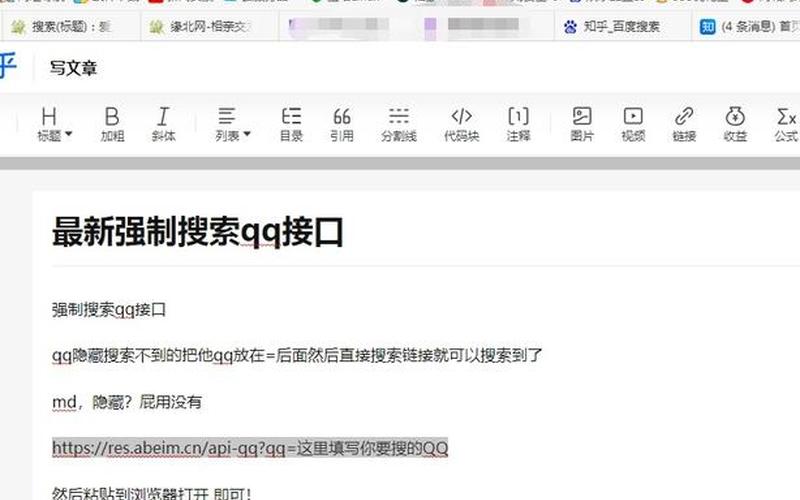Switch to the 缘北网-相亲交 browser tab
This screenshot has width=800, height=500.
pos(210,27)
